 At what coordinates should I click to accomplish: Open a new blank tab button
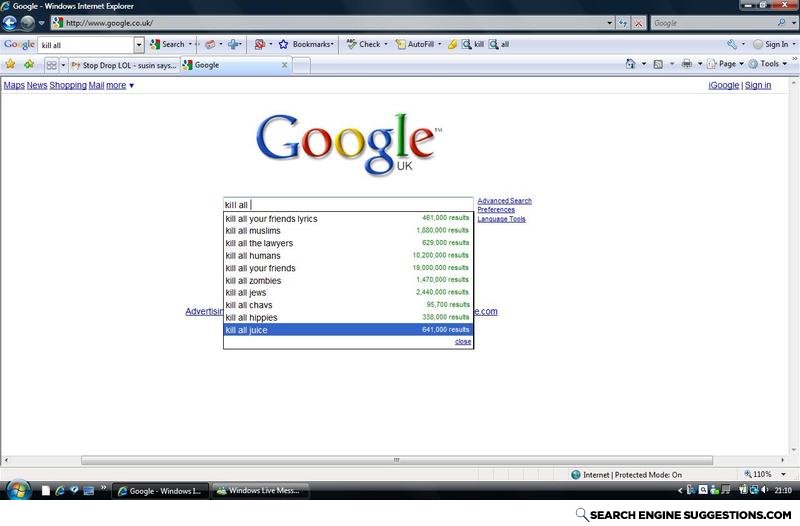coord(301,66)
